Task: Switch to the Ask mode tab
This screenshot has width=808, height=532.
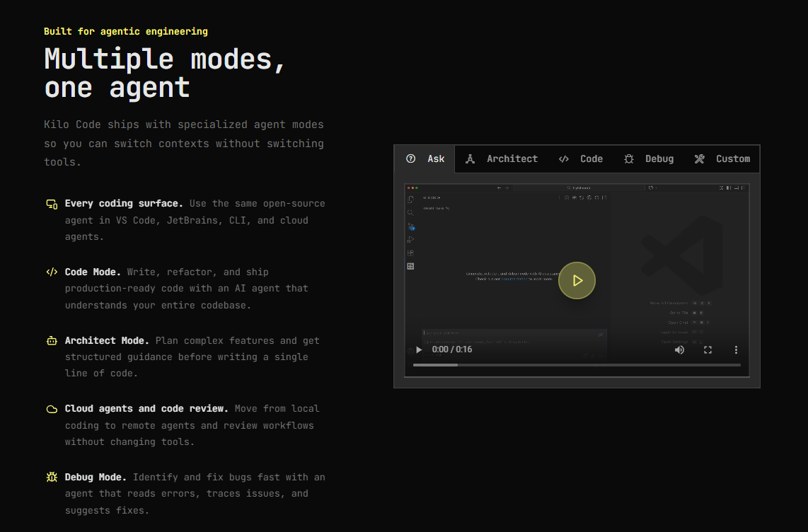Action: point(425,158)
